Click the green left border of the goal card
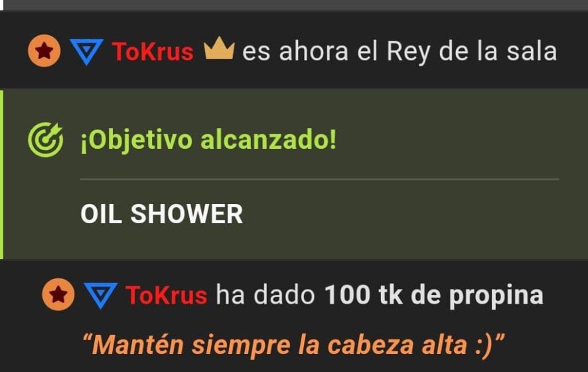 1,174
